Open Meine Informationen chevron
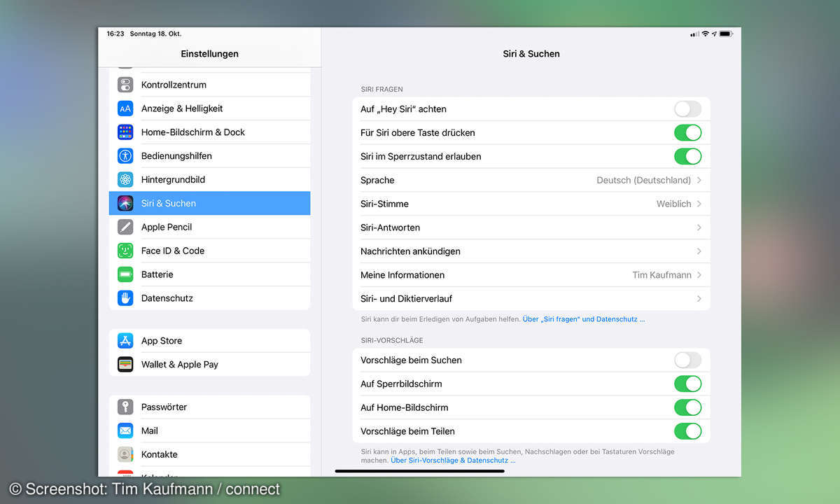The image size is (840, 504). (699, 275)
